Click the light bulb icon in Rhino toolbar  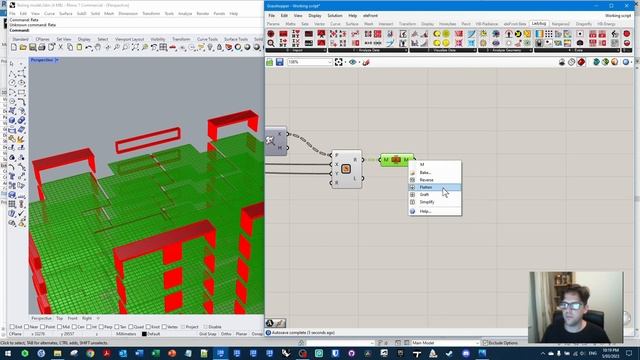point(210,47)
